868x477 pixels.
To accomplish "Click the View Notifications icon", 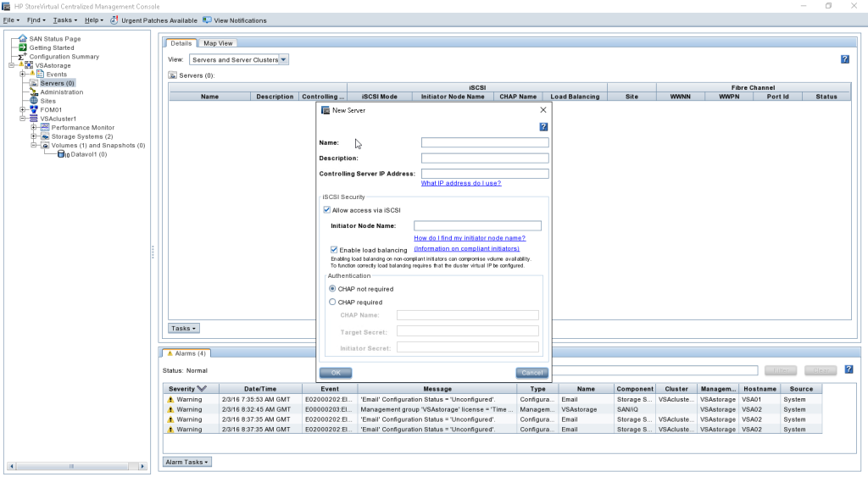I will pos(207,20).
